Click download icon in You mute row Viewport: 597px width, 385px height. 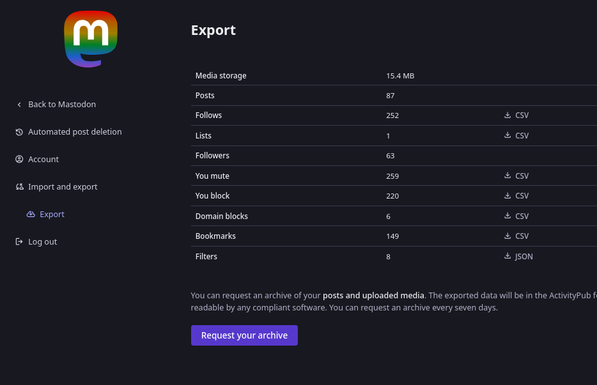[x=508, y=175]
